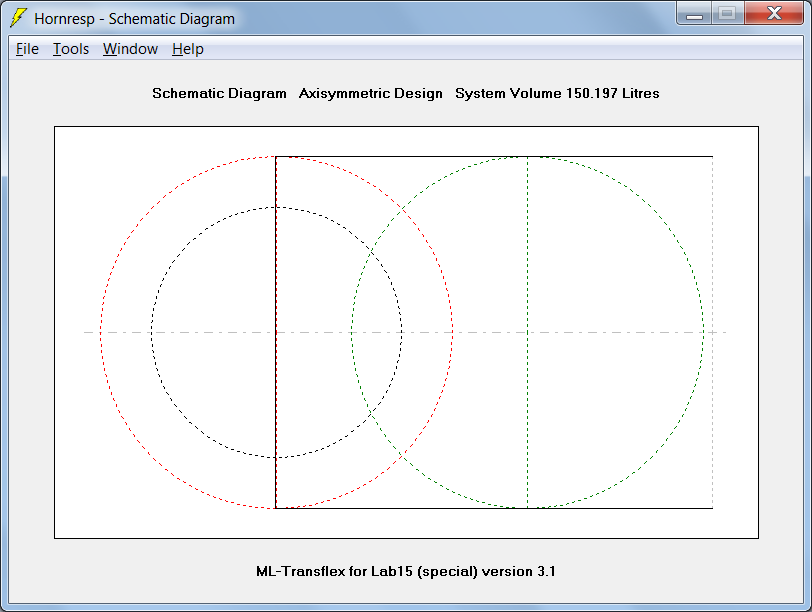Click the Hornresp lightning bolt icon
This screenshot has width=812, height=612.
[x=19, y=18]
